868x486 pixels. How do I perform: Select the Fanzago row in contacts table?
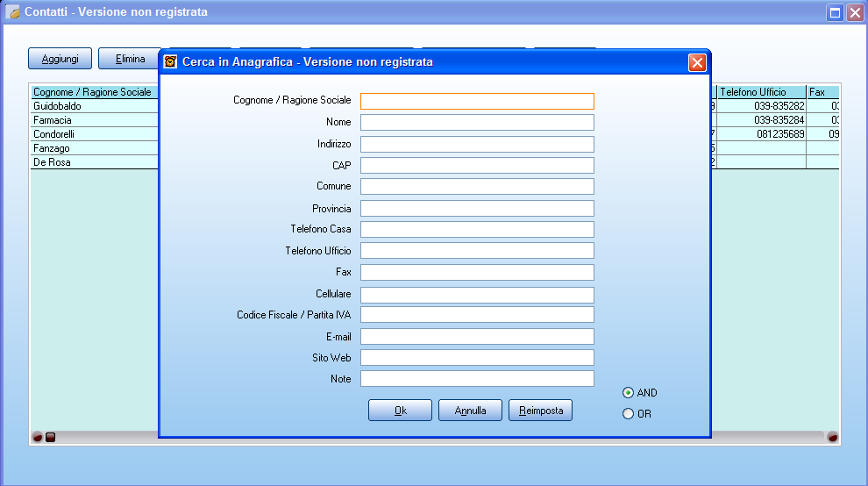(x=94, y=148)
